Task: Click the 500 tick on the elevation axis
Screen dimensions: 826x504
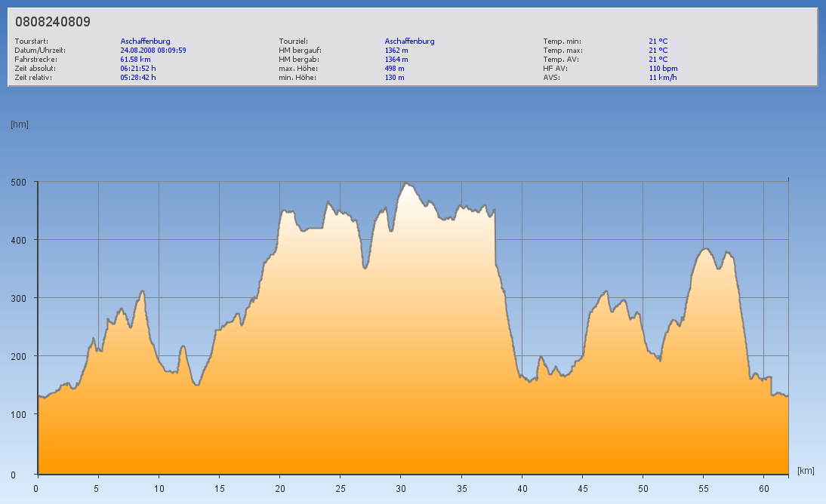Action: point(19,182)
